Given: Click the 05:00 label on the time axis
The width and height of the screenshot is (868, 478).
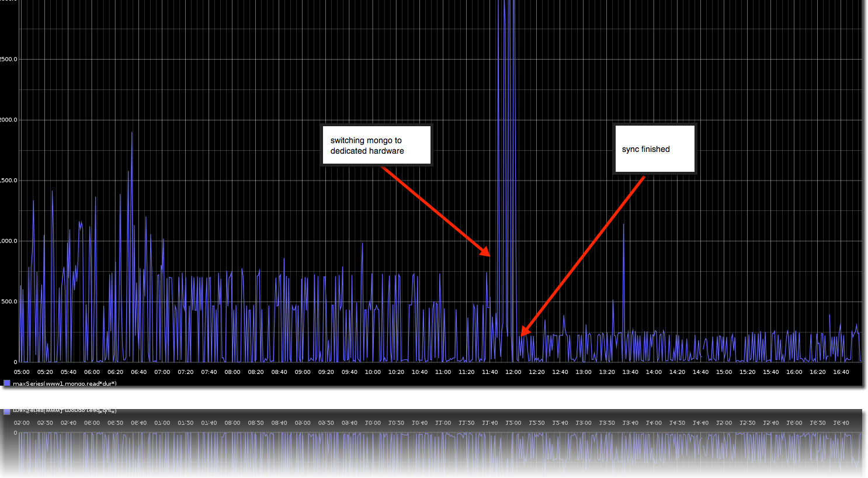Looking at the screenshot, I should [x=22, y=372].
